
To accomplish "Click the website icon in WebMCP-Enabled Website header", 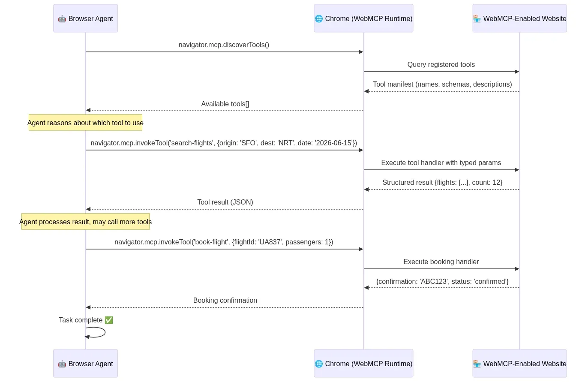I will 477,18.
